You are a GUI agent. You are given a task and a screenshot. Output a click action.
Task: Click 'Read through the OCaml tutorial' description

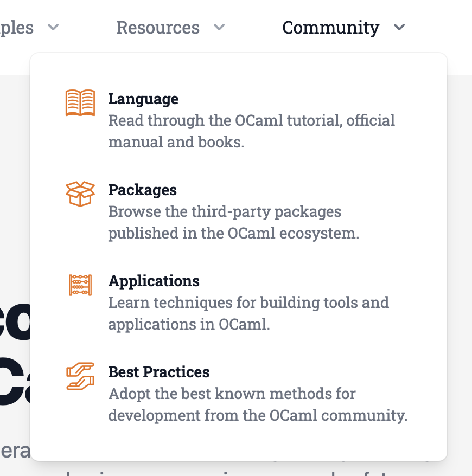(x=252, y=131)
